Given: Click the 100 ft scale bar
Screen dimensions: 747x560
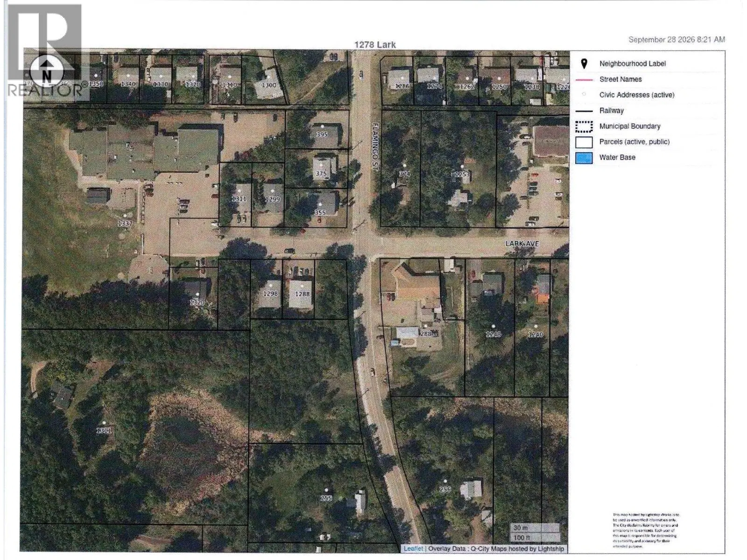Looking at the screenshot, I should (x=535, y=537).
